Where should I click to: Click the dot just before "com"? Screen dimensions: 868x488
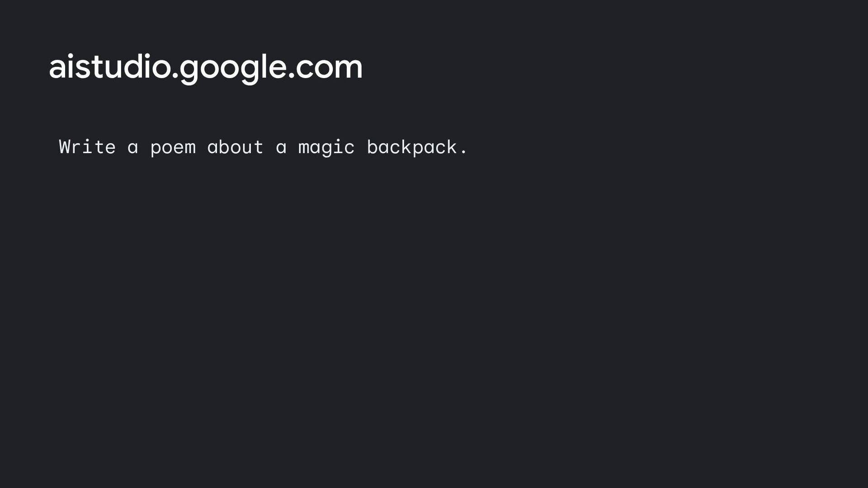point(292,78)
